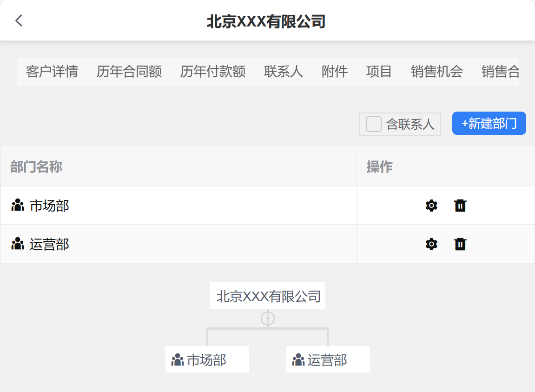This screenshot has height=392, width=535.
Task: Collapse the org chart under company node
Action: [x=268, y=319]
